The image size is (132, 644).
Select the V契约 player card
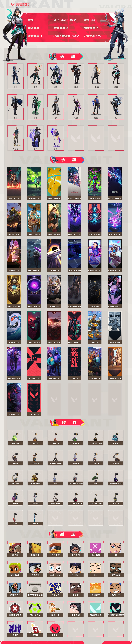point(74,363)
